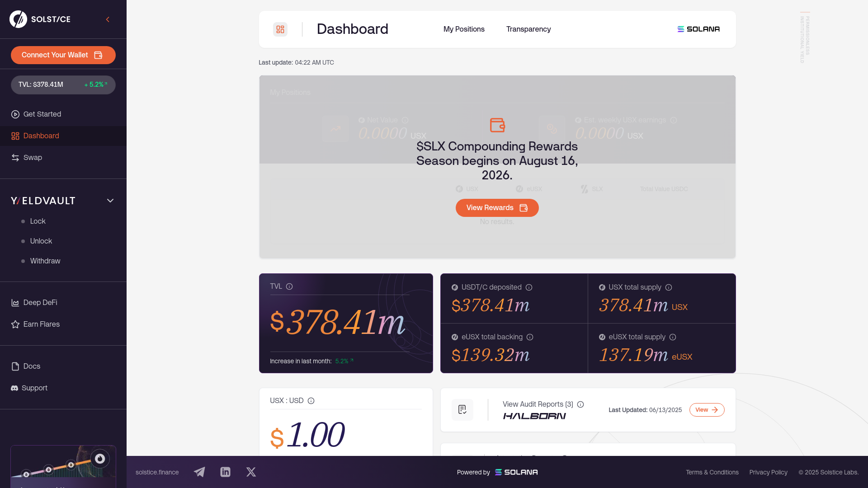Click the LinkedIn icon in footer
This screenshot has width=868, height=488.
[x=225, y=472]
